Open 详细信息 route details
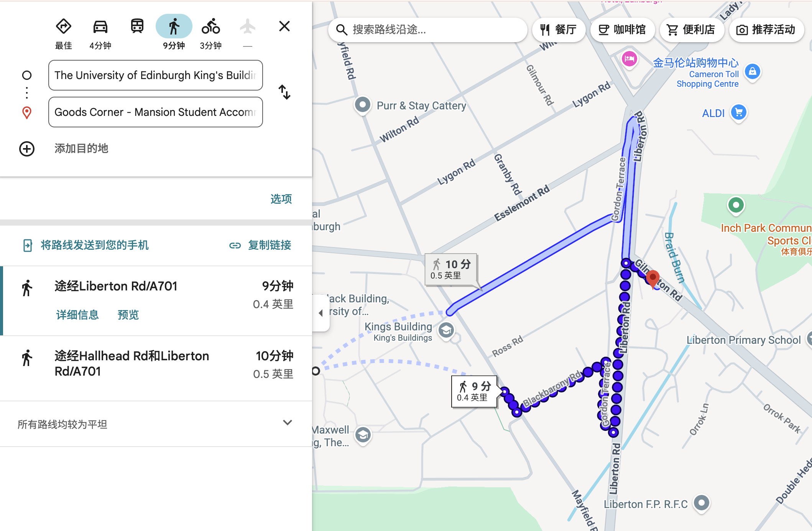Image resolution: width=812 pixels, height=531 pixels. (x=77, y=315)
